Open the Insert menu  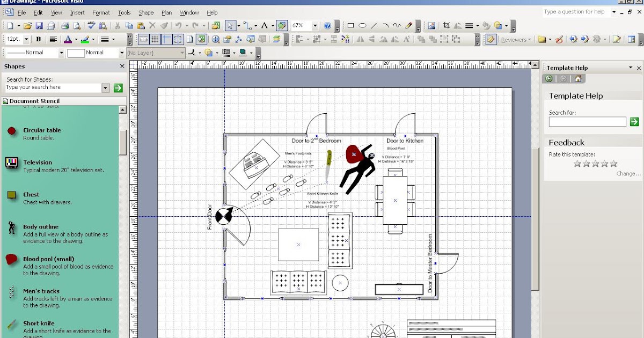pyautogui.click(x=77, y=12)
